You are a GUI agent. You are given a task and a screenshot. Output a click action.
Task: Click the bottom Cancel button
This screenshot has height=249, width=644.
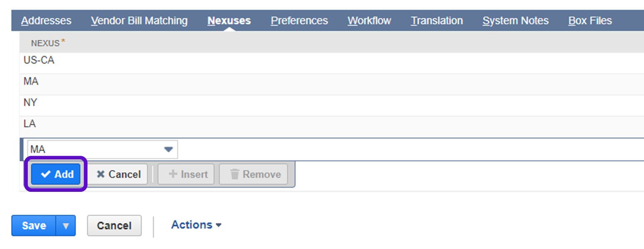(x=114, y=226)
